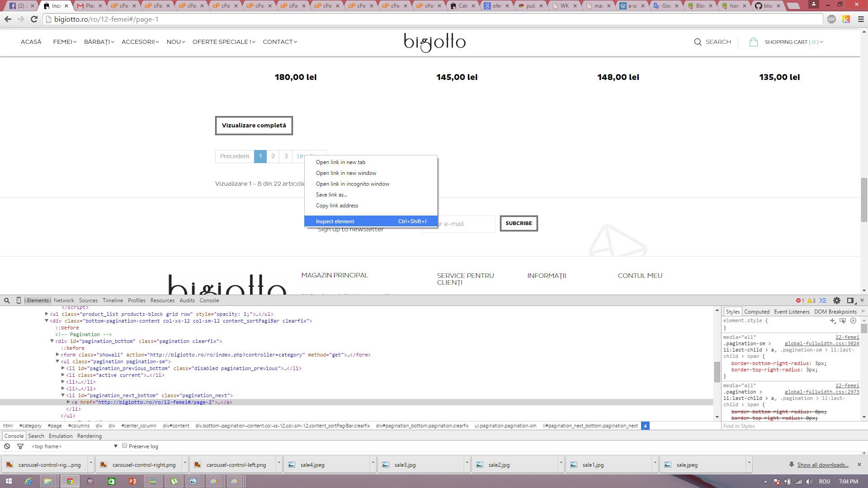Screen dimensions: 868x488
Task: Click the Vizualizare completă button
Action: point(254,126)
